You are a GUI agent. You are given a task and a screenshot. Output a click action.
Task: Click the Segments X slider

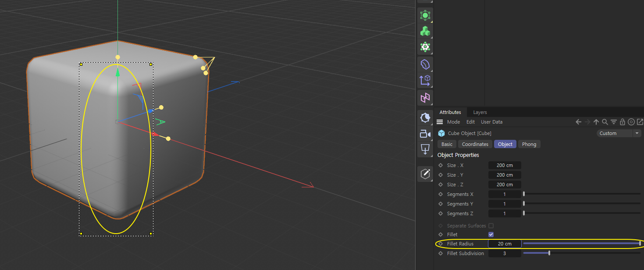[x=582, y=194]
